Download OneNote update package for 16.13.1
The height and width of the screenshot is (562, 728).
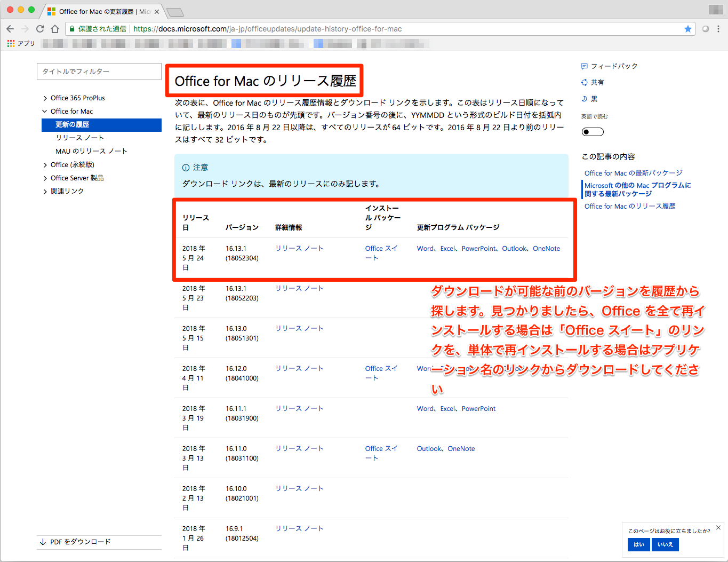547,249
